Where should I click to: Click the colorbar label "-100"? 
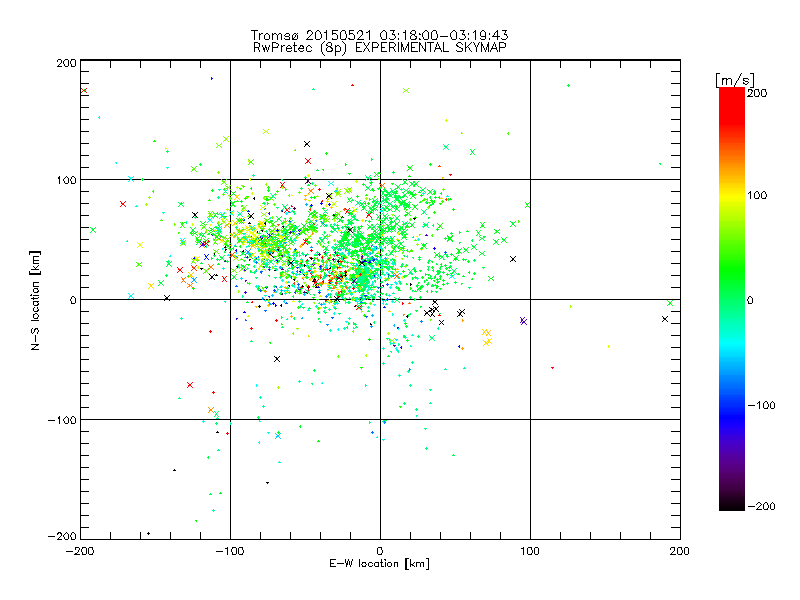coord(761,405)
